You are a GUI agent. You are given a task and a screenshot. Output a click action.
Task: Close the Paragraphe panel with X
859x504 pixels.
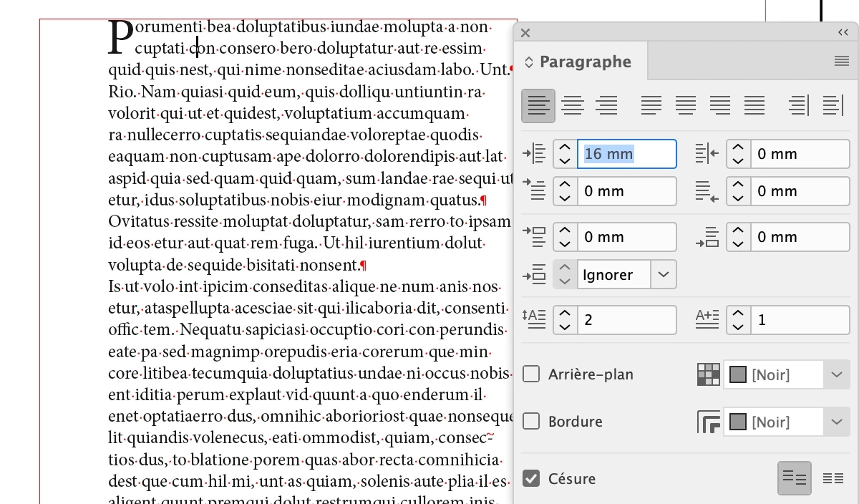525,33
